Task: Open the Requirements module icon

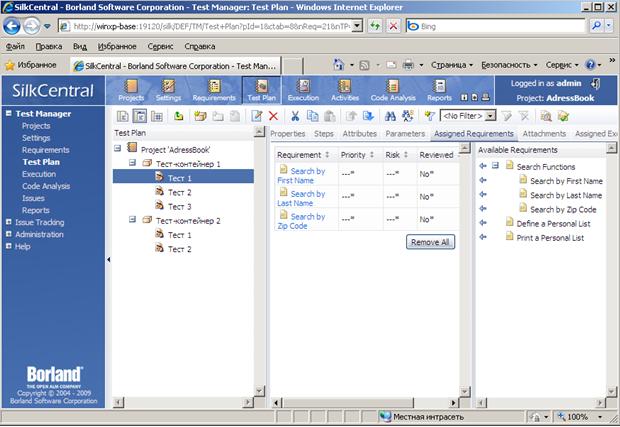Action: [214, 90]
